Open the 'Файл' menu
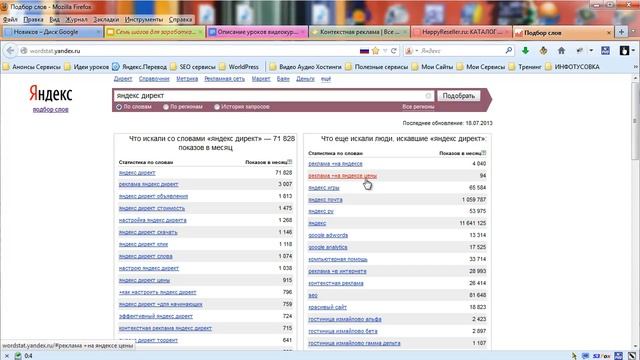640x360 pixels. [10, 19]
